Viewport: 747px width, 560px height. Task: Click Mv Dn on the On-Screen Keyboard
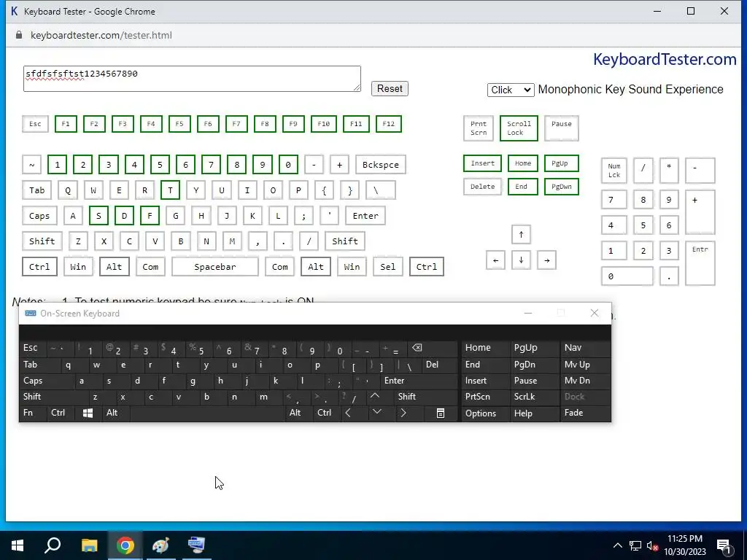pyautogui.click(x=586, y=381)
